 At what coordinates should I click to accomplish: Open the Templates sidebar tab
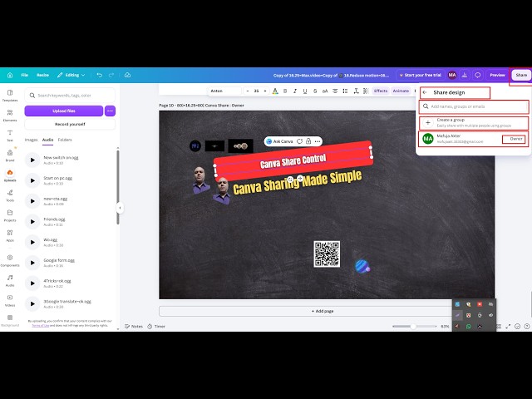pos(10,96)
